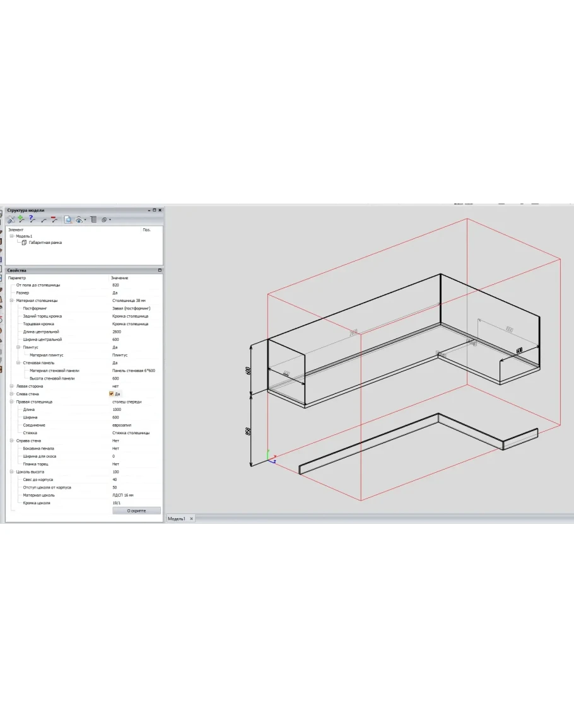This screenshot has height=728, width=574.
Task: Click the Габаритная рамка box icon in the tree
Action: (24, 242)
